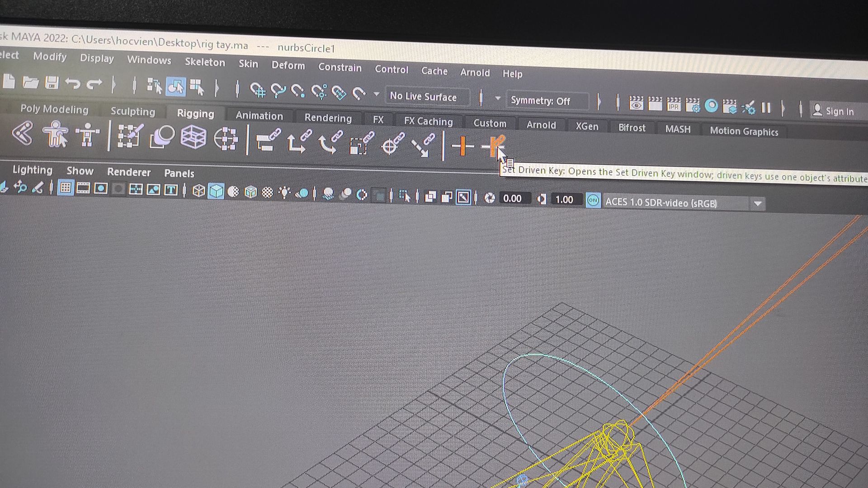868x488 pixels.
Task: Click the Create Joints shelf icon
Action: [x=23, y=133]
